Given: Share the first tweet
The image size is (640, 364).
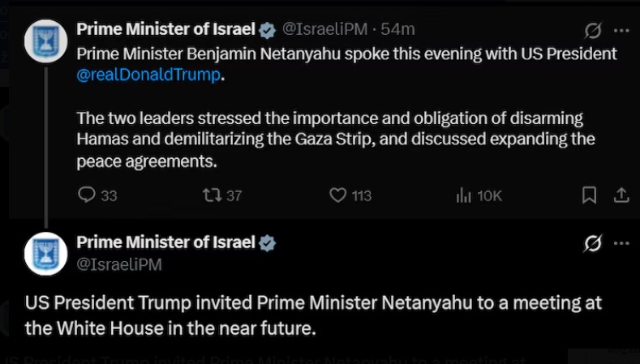Looking at the screenshot, I should tap(621, 195).
